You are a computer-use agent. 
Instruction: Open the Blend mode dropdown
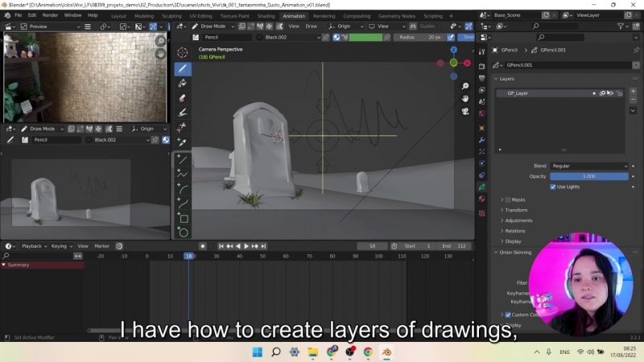pos(589,166)
